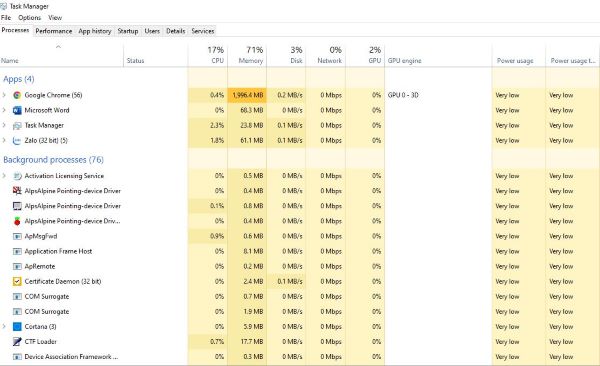600x366 pixels.
Task: Sort processes by Memory column header
Action: pos(247,55)
